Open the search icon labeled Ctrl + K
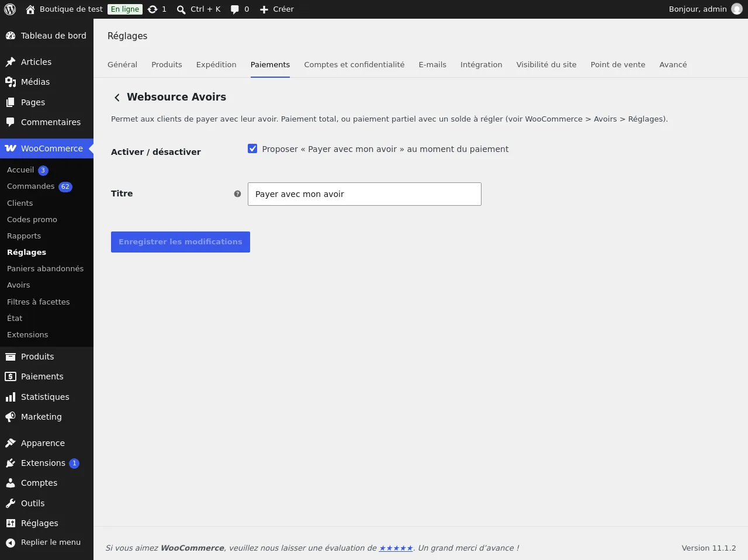Viewport: 748px width, 560px height. pos(181,9)
